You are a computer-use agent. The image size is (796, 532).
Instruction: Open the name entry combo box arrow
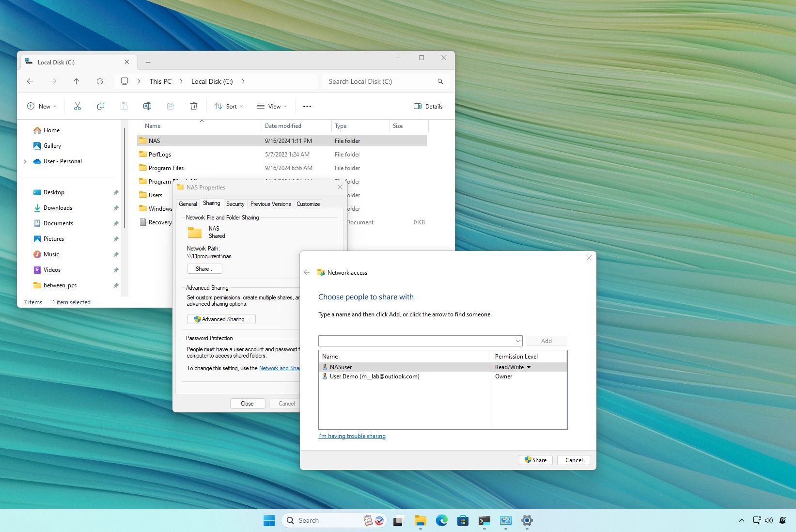point(517,341)
